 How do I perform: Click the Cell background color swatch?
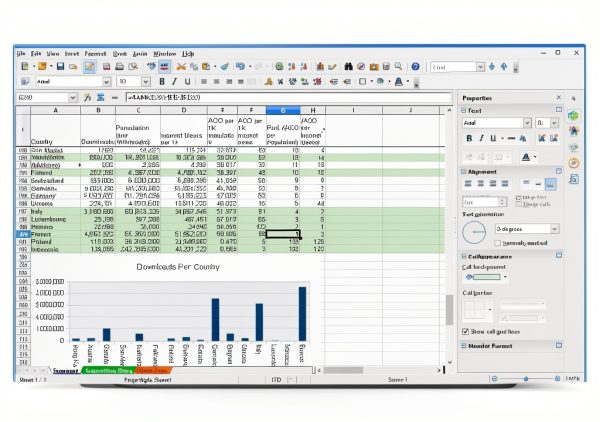486,277
